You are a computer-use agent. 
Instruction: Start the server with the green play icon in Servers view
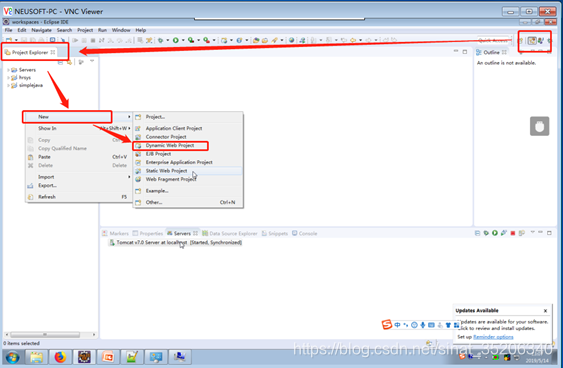click(495, 233)
